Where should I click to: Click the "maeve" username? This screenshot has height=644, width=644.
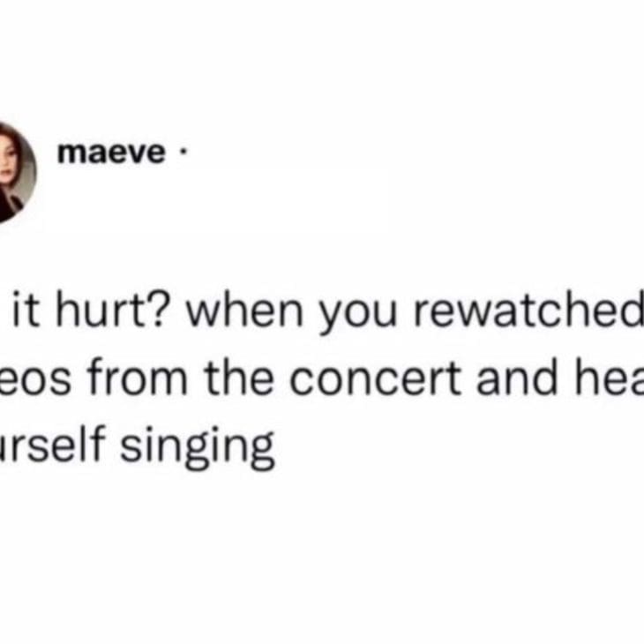click(x=111, y=153)
